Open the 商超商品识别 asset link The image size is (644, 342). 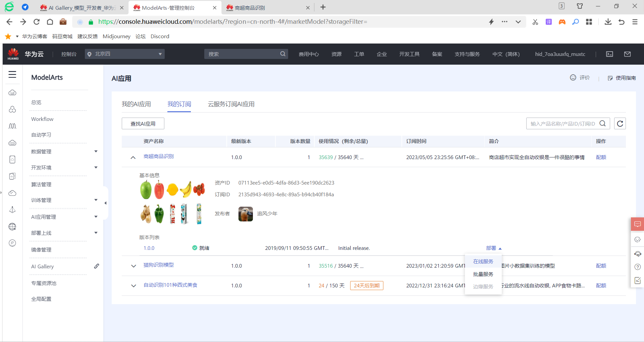tap(159, 156)
